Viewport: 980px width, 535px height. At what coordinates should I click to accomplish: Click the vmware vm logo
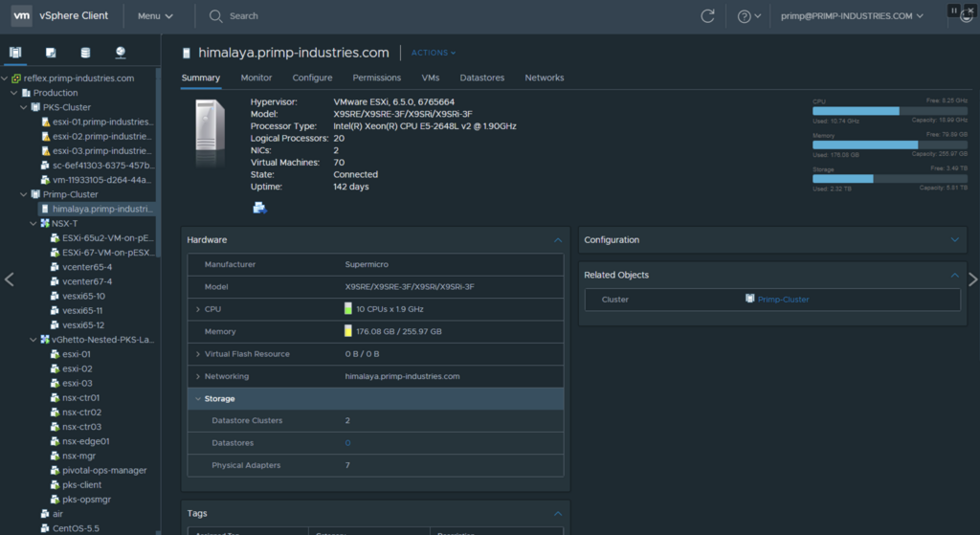tap(22, 15)
